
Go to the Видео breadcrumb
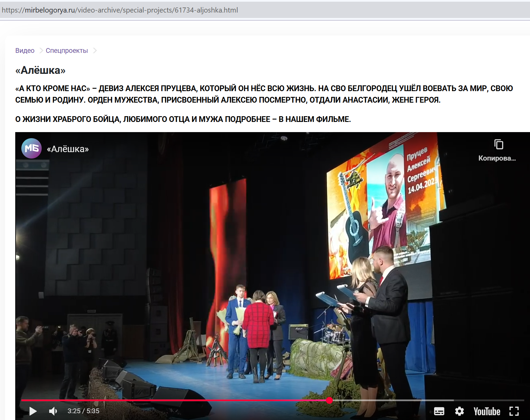(x=25, y=50)
